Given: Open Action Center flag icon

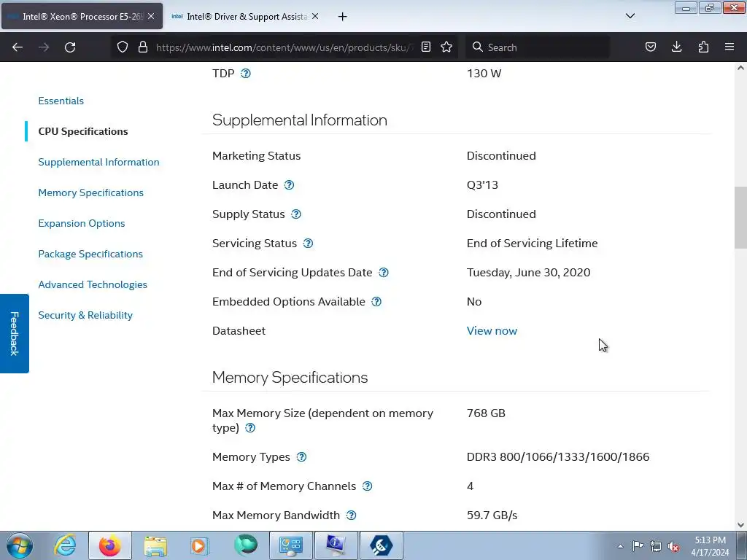Looking at the screenshot, I should (638, 546).
